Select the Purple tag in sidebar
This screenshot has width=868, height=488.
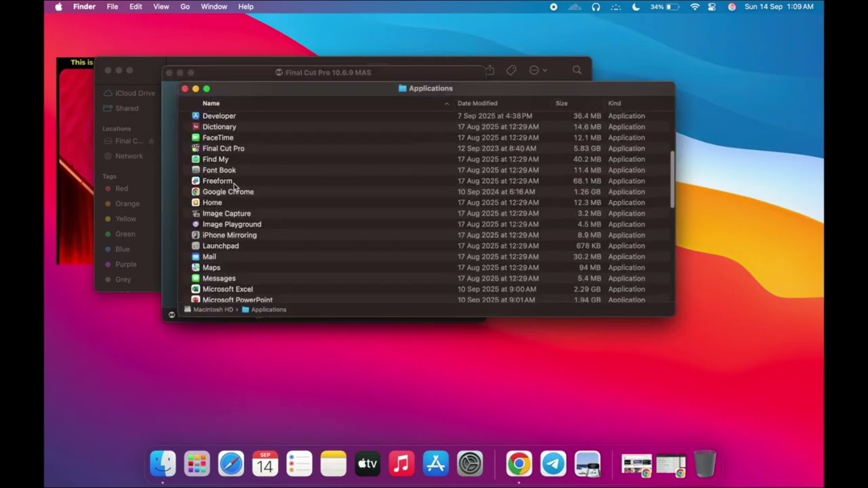pyautogui.click(x=120, y=264)
